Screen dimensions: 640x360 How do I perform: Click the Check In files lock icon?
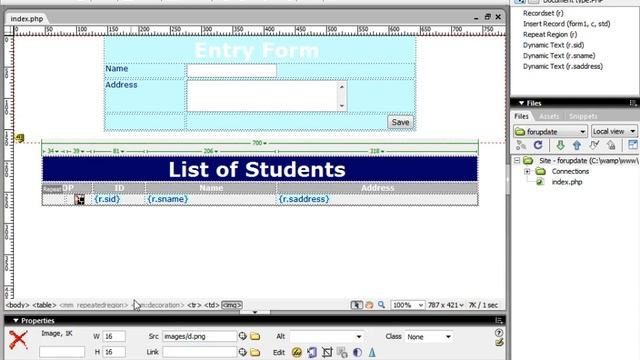pyautogui.click(x=611, y=145)
